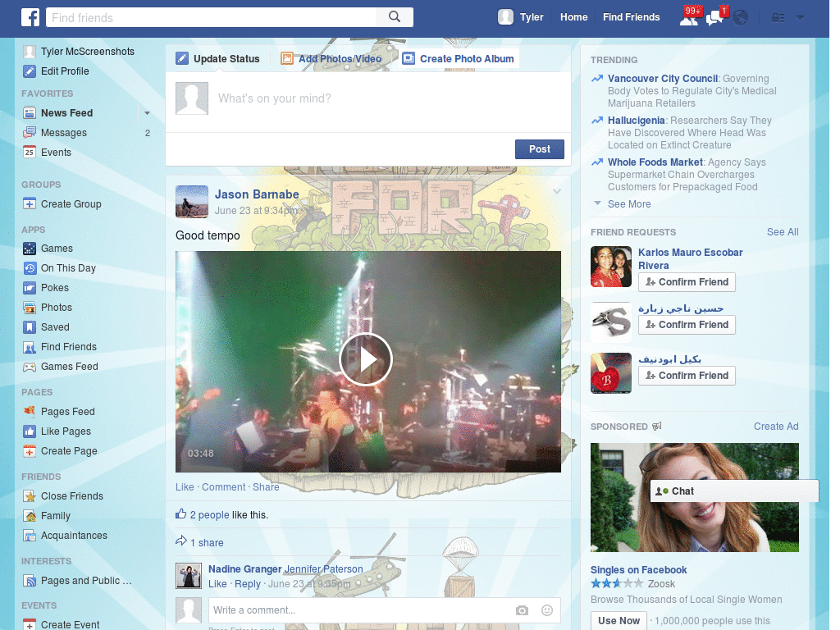Open Find Friends in top bar
The width and height of the screenshot is (840, 630).
(631, 17)
